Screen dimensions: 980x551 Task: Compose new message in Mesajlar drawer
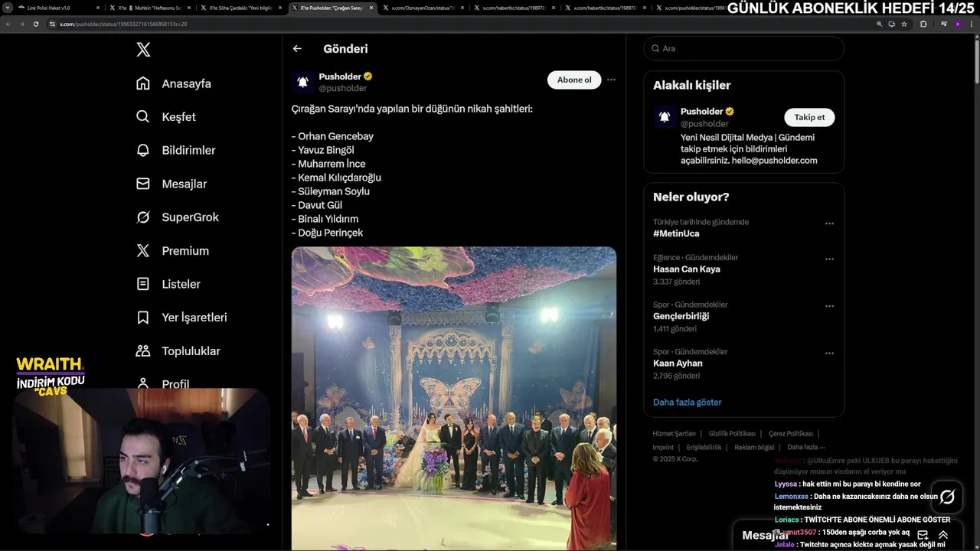923,535
